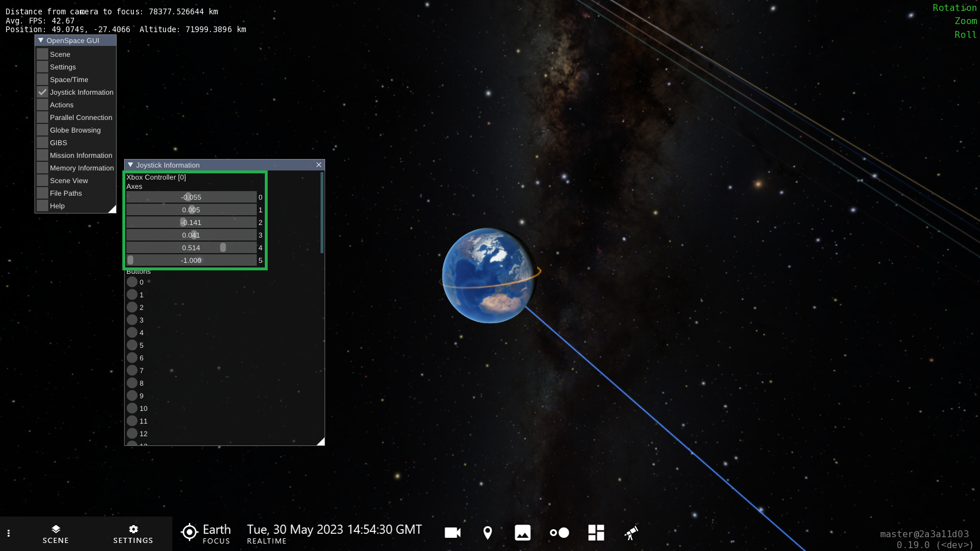Open the Scene layers panel

point(56,534)
